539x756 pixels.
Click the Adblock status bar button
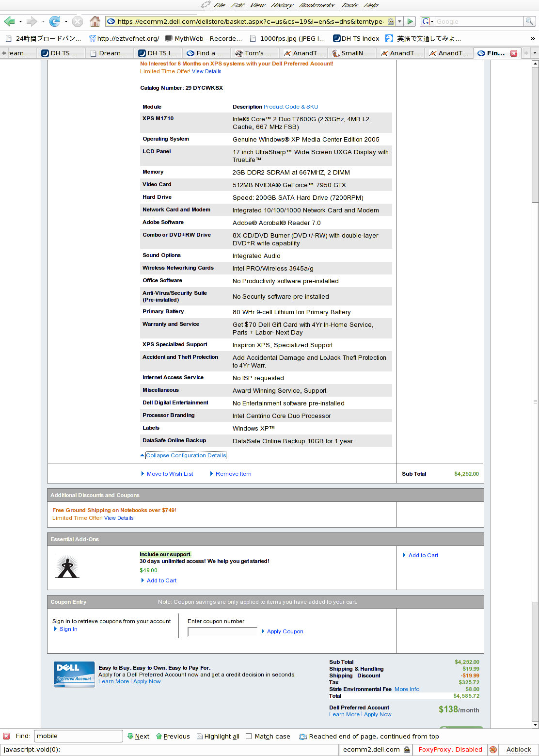click(x=519, y=750)
